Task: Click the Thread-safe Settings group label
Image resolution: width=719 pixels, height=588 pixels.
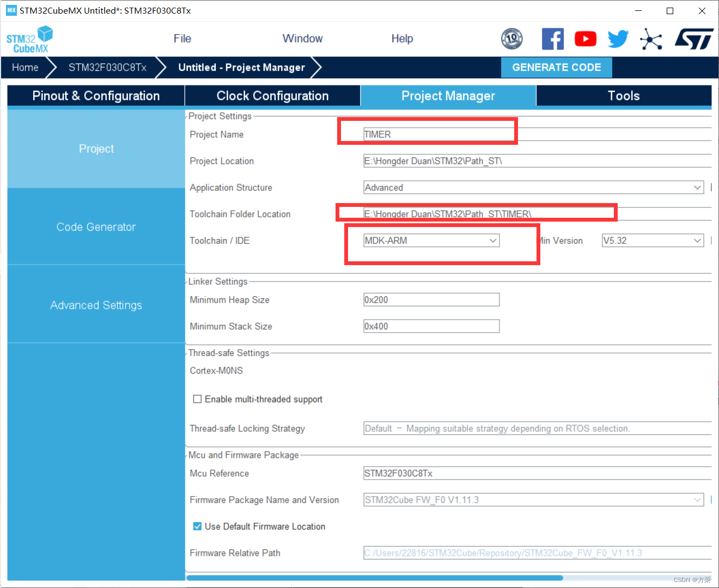Action: (229, 353)
